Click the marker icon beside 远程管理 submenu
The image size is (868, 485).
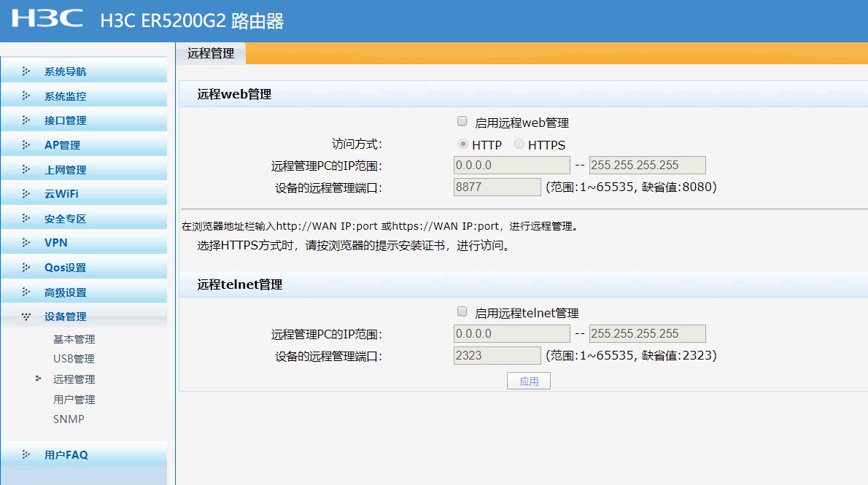pos(38,379)
